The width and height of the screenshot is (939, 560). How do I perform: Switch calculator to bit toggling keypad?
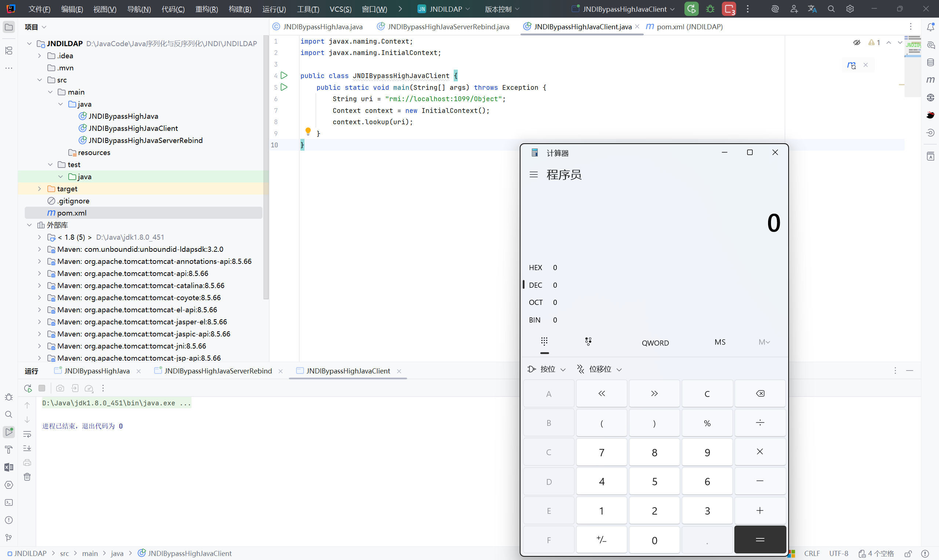[x=588, y=342]
